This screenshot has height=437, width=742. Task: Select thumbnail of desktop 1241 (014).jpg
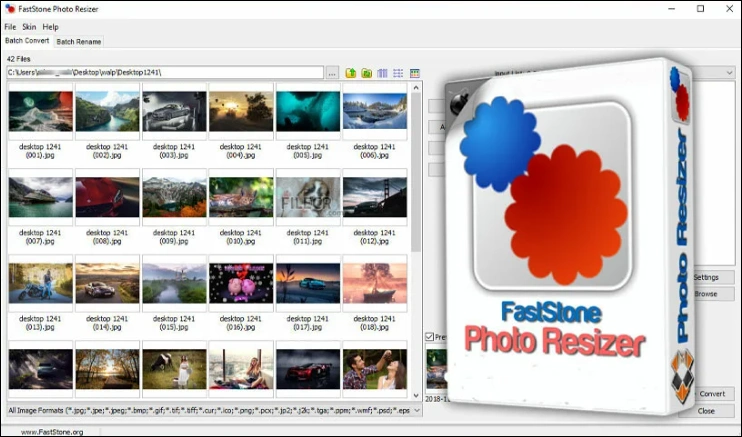(107, 283)
